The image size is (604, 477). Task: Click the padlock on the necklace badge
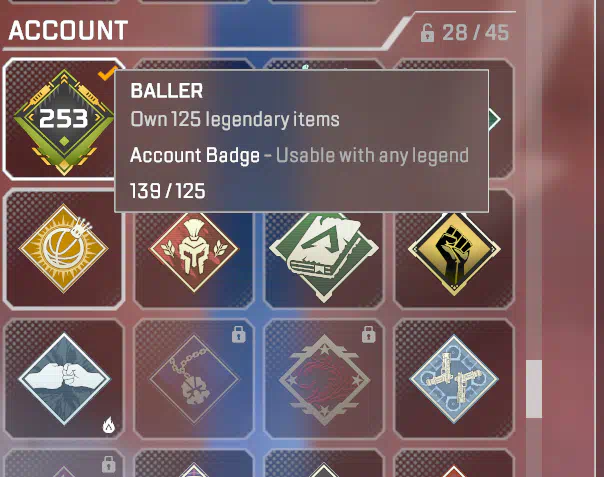238,334
